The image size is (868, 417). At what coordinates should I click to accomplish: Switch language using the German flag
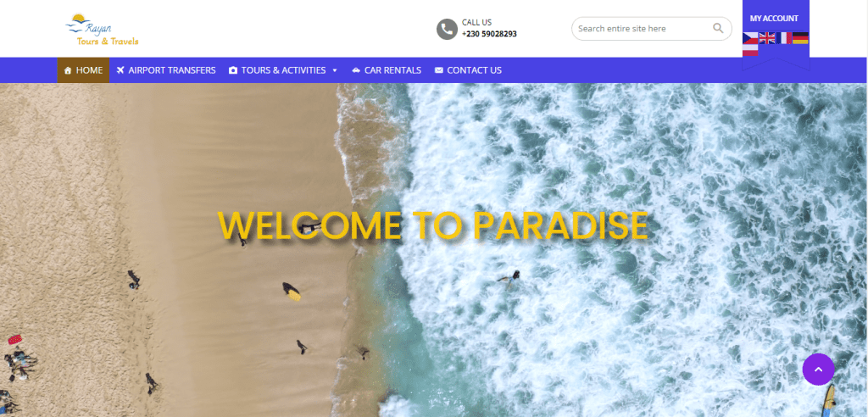[x=800, y=37]
